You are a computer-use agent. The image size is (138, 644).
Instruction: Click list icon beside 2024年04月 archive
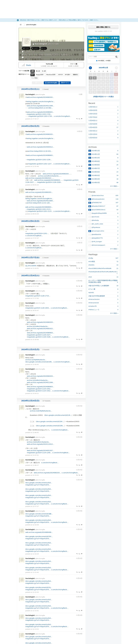click(x=90, y=179)
